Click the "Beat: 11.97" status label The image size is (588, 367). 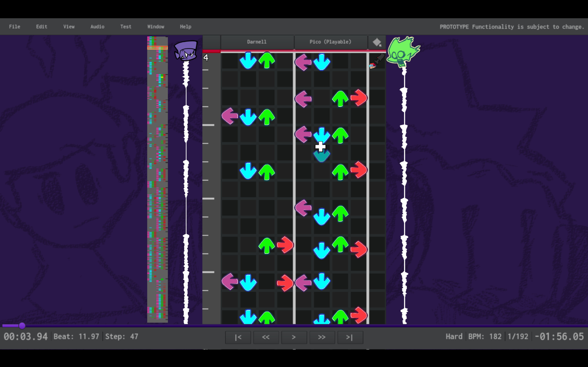pyautogui.click(x=76, y=337)
